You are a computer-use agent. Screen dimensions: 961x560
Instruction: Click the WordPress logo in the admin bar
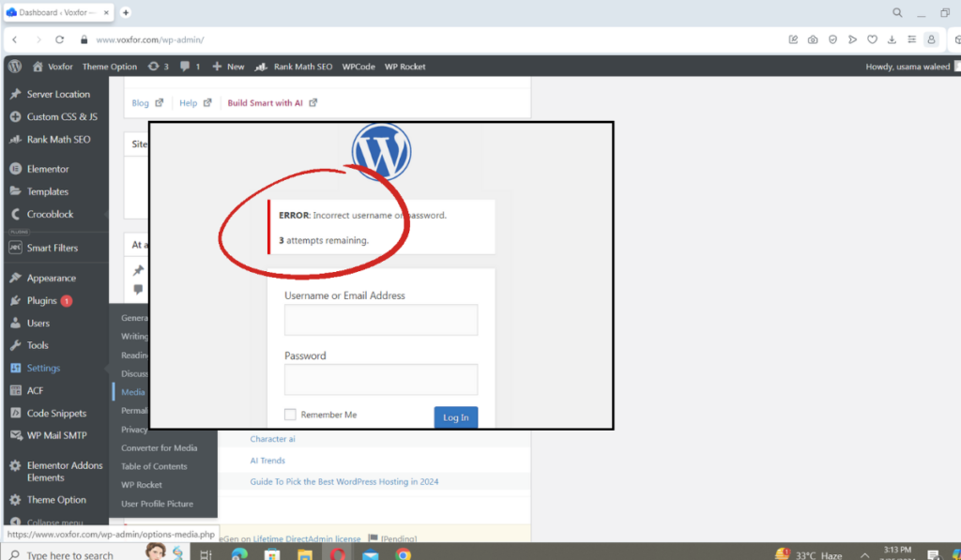13,67
